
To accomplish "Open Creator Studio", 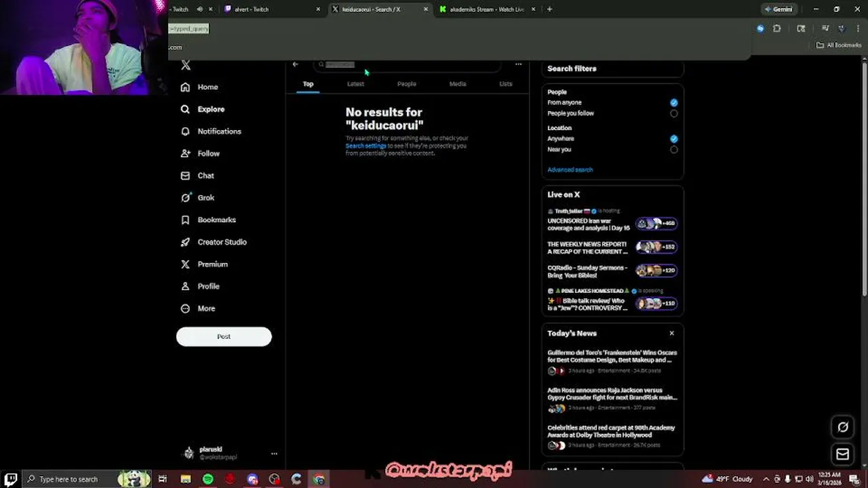I will 214,242.
